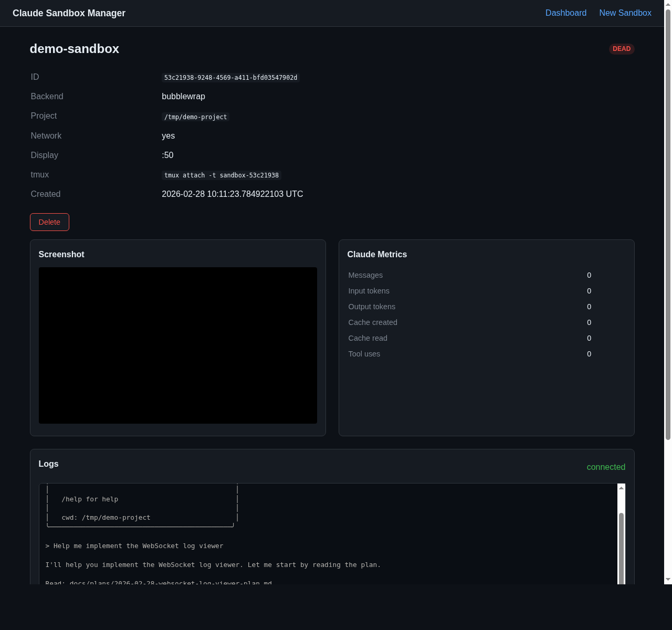Select the sandbox ID code text
Viewport: 672px width, 630px height.
point(230,78)
